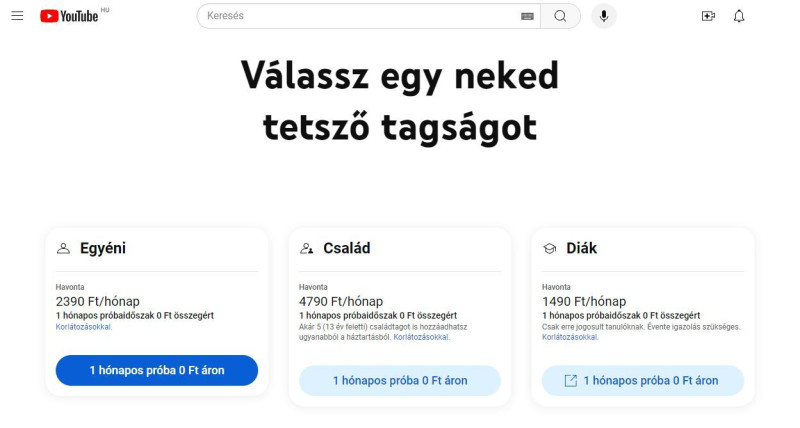Start the Egyéni 1 hónapos próba button

click(x=157, y=370)
